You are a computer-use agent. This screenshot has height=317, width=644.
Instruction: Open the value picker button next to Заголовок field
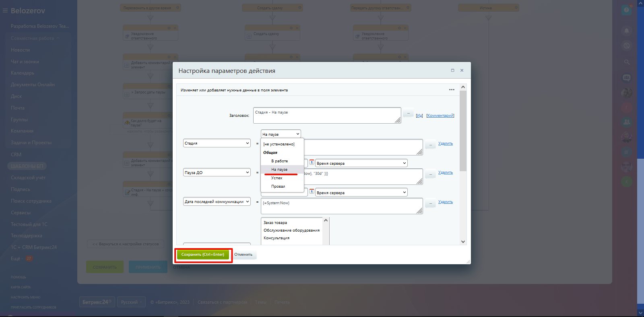408,114
